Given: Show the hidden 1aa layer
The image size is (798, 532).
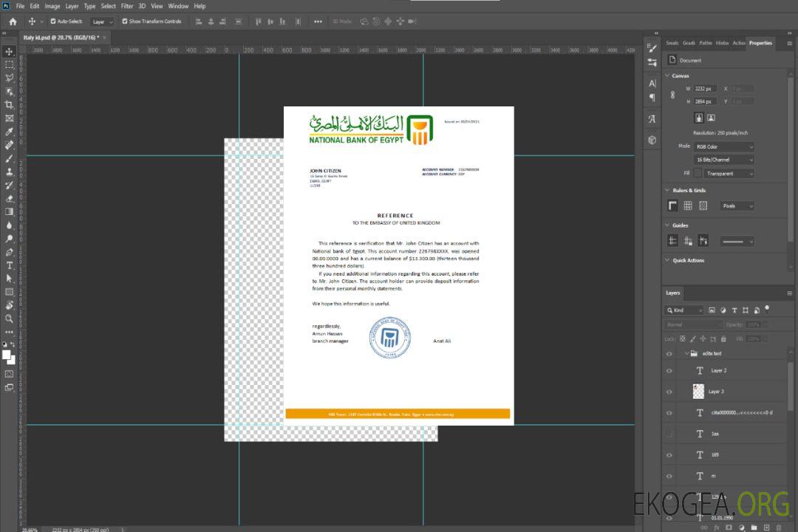Looking at the screenshot, I should coord(669,434).
